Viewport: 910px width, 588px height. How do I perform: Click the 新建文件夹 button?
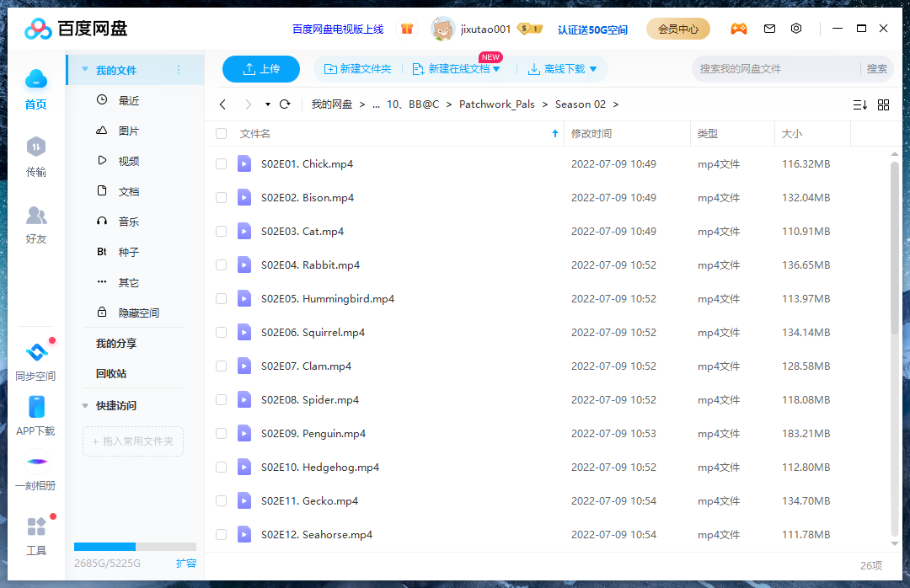pyautogui.click(x=357, y=69)
